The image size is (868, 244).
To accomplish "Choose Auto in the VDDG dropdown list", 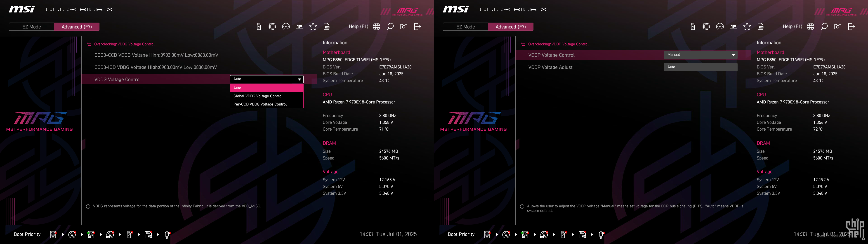I will click(267, 88).
